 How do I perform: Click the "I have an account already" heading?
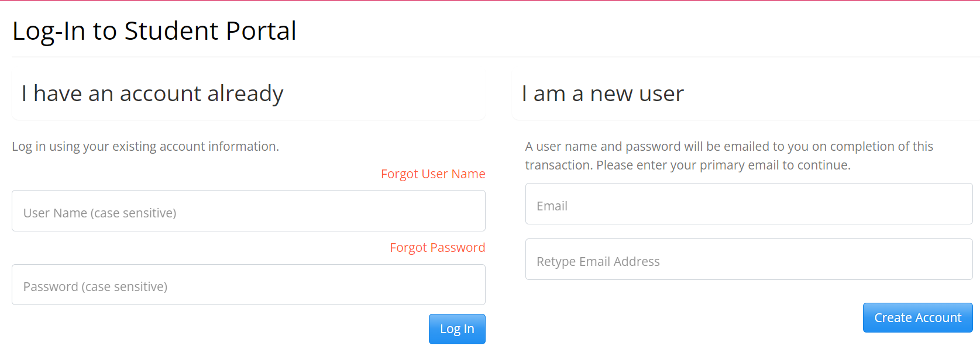tap(152, 94)
